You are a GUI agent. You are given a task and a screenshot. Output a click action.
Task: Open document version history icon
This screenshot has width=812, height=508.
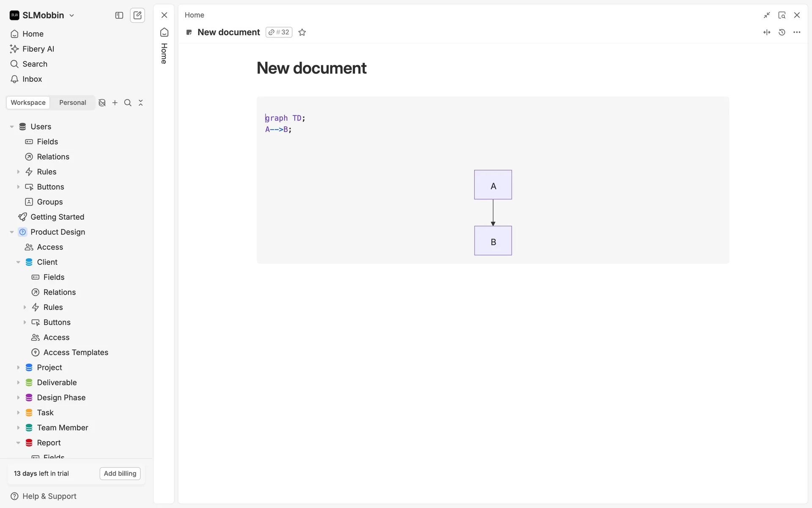click(782, 32)
